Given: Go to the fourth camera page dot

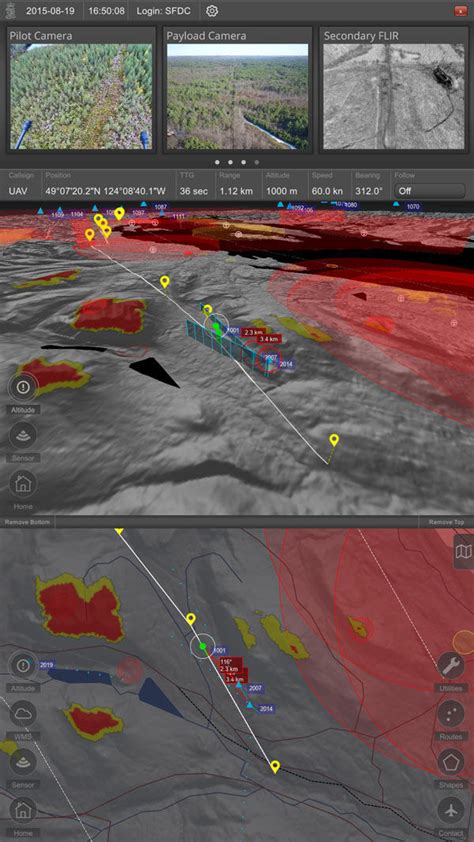Looking at the screenshot, I should pyautogui.click(x=257, y=162).
